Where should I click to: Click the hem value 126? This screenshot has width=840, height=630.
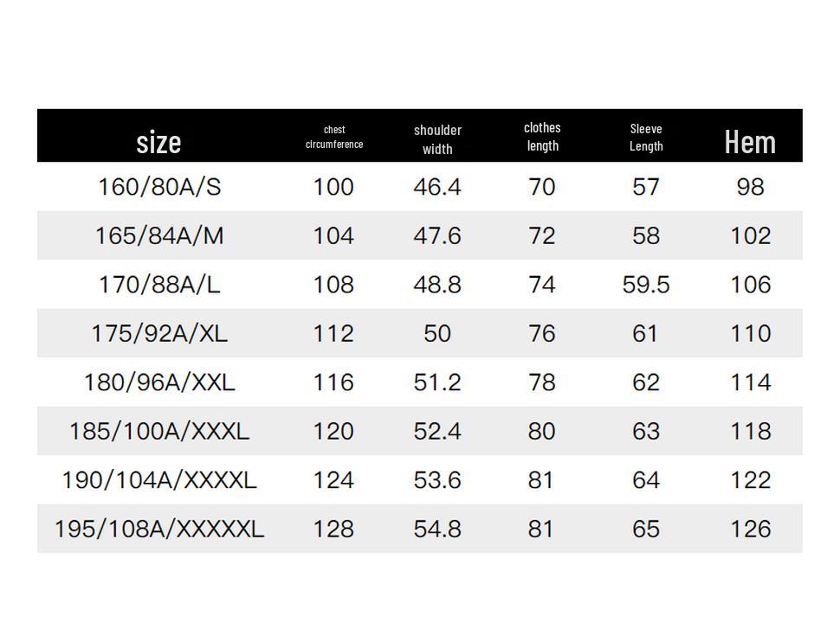click(x=750, y=529)
